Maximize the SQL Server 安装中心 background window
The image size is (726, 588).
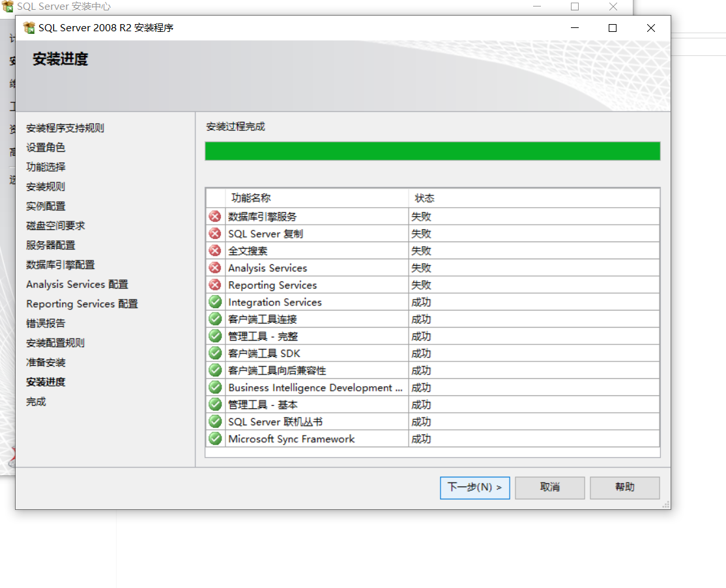point(575,7)
